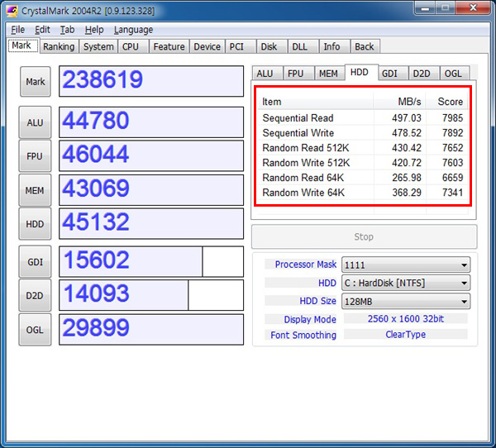Viewport: 496px width, 448px height.
Task: Show the MEM results tab in details panel
Action: tap(329, 74)
